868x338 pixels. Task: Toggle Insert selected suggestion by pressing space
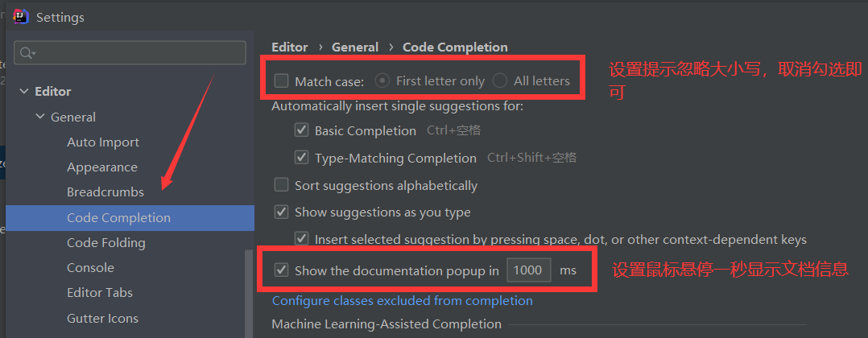click(x=301, y=239)
